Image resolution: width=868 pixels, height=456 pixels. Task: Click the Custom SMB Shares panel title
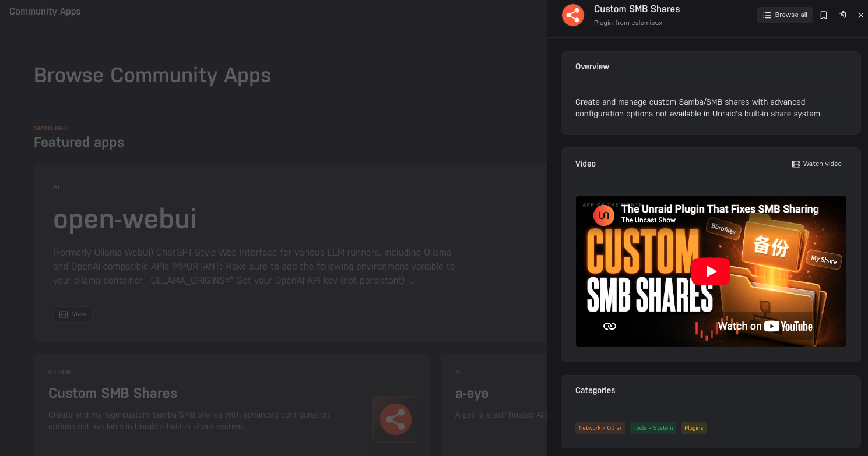(637, 9)
